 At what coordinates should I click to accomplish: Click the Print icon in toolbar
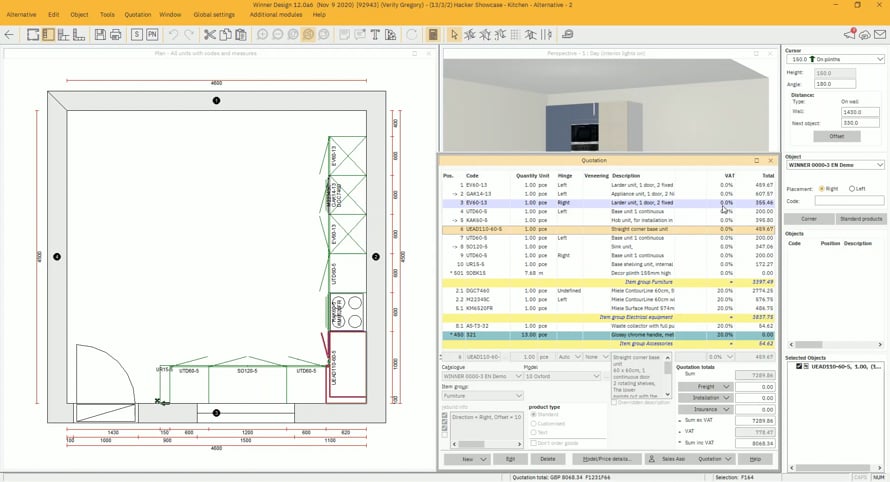tap(115, 35)
